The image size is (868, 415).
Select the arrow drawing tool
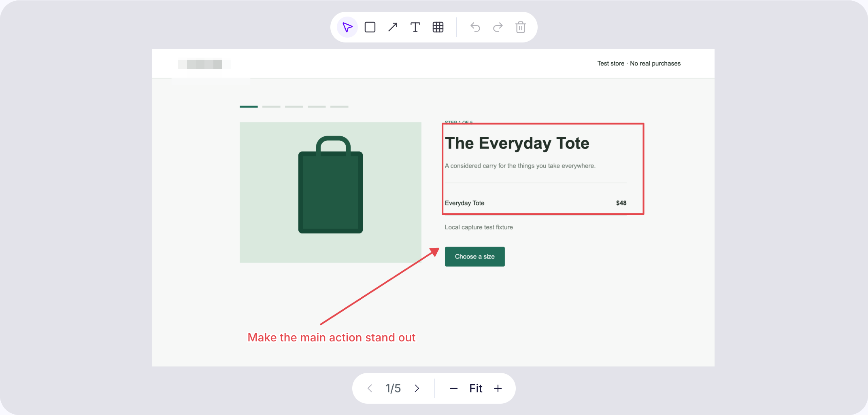[x=393, y=27]
